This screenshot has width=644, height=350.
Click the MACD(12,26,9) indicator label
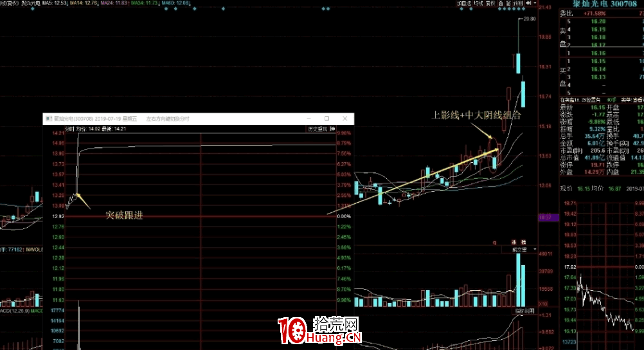click(x=15, y=311)
